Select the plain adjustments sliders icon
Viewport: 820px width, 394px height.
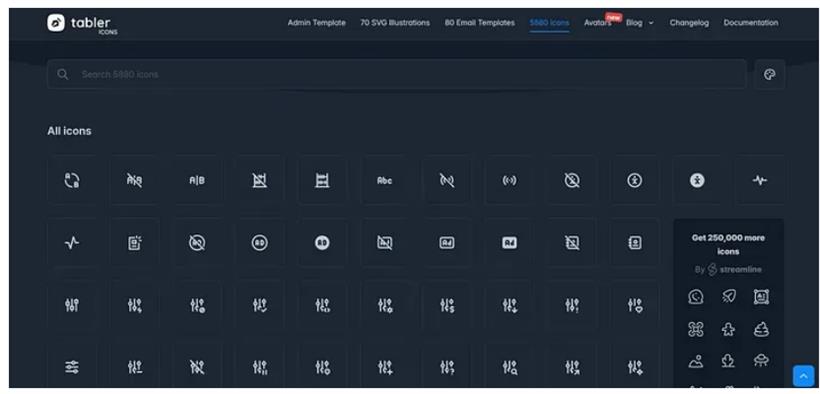click(x=72, y=305)
